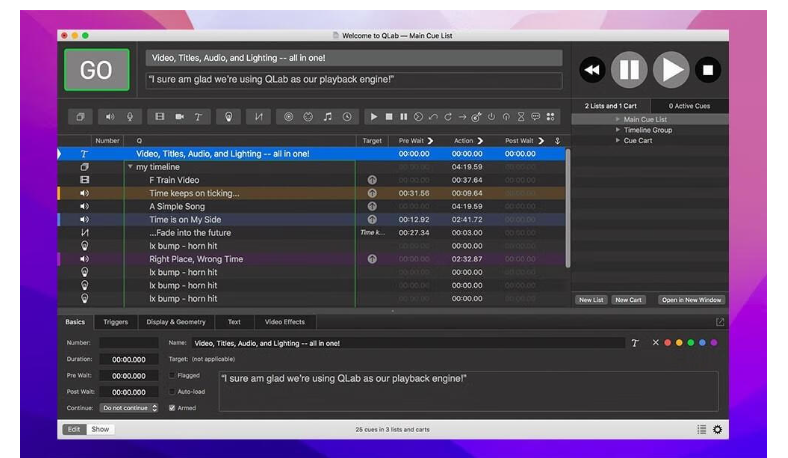Open the Display & Geometry tab
Image resolution: width=788 pixels, height=458 pixels.
point(176,322)
